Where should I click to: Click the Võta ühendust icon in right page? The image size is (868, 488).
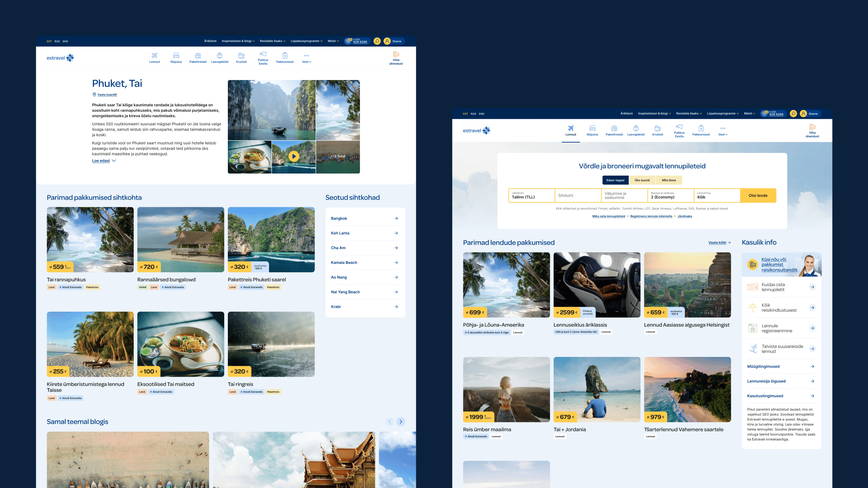tap(812, 127)
